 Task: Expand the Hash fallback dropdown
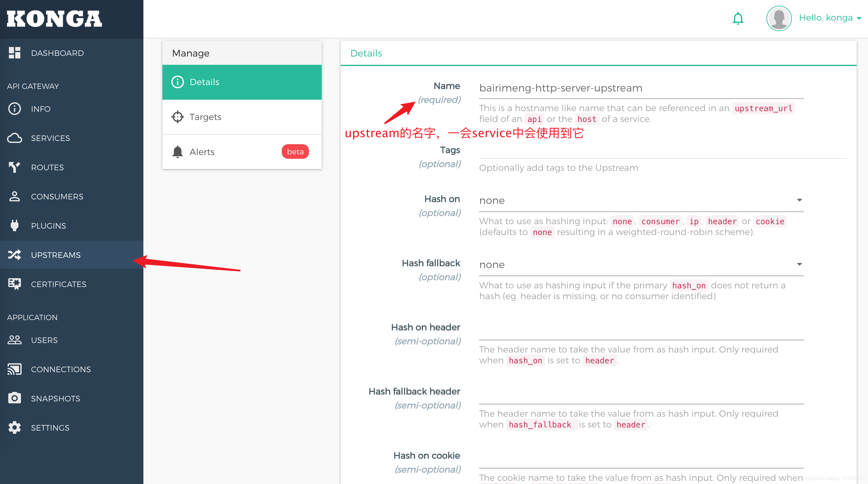(641, 265)
